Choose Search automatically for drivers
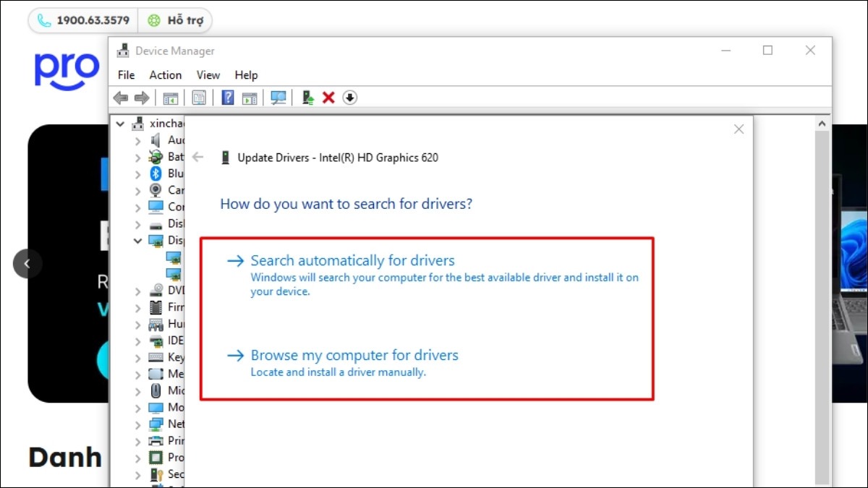 pyautogui.click(x=433, y=275)
